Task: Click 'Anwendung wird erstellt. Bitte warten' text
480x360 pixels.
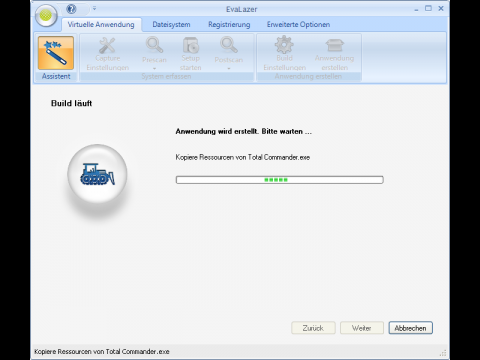Action: (x=244, y=131)
